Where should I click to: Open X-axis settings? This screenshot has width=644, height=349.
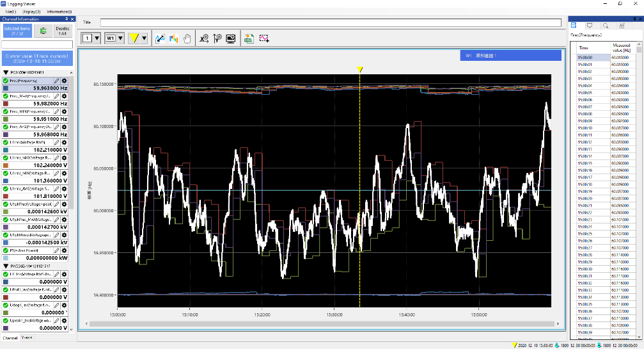click(204, 38)
